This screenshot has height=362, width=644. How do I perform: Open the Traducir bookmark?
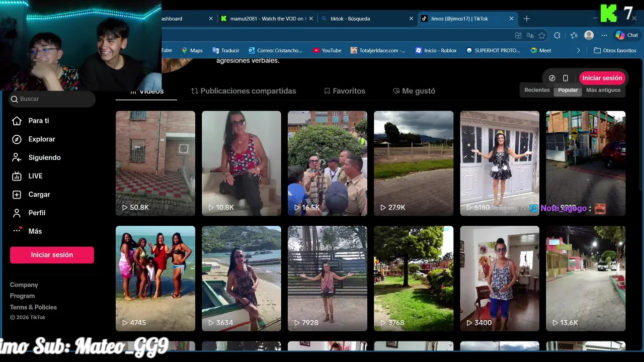226,50
